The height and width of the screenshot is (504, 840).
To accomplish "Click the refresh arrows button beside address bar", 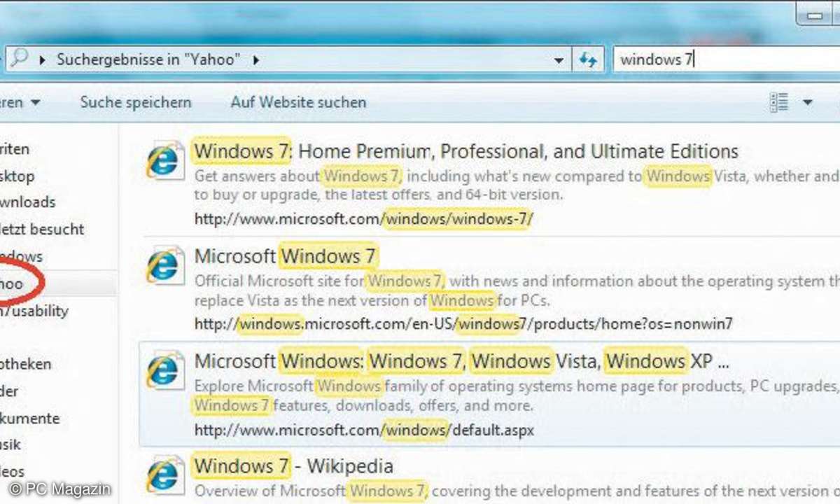I will (x=588, y=60).
